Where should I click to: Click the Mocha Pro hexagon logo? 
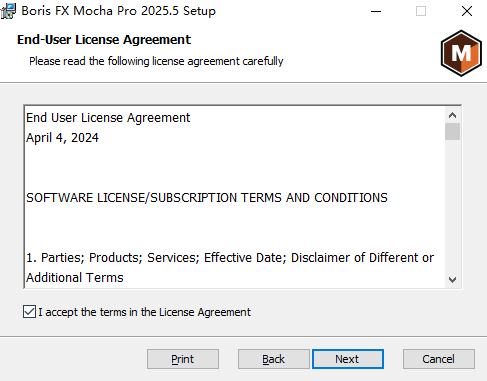point(461,53)
